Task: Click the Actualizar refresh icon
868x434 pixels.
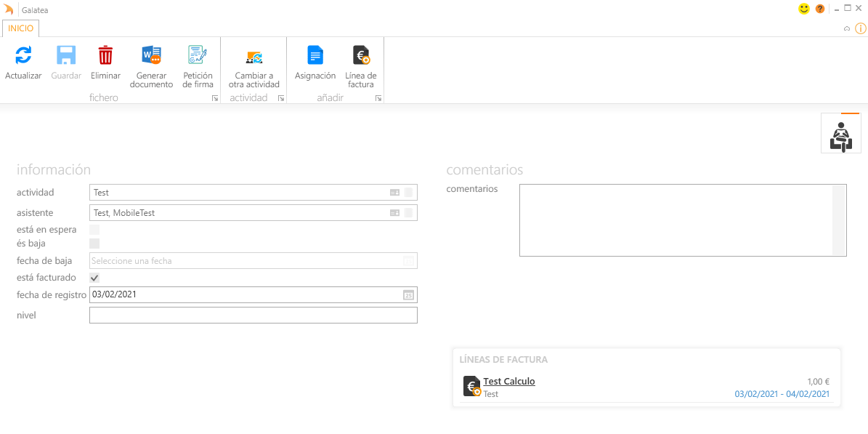Action: tap(23, 56)
